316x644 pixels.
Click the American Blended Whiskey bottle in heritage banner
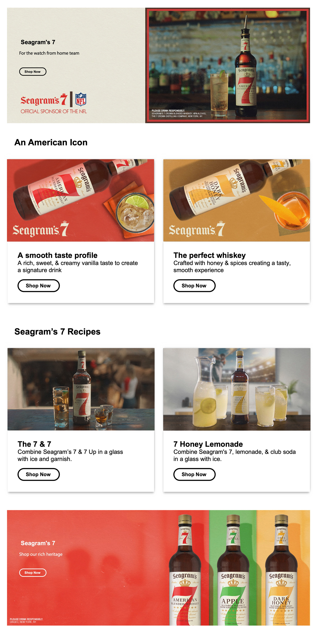[185, 570]
